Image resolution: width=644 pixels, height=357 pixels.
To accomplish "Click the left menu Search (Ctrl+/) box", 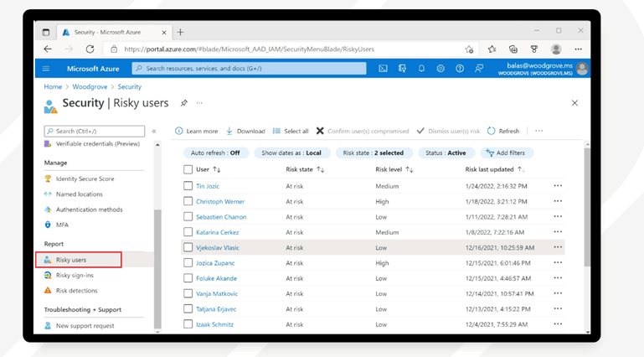I will [95, 131].
